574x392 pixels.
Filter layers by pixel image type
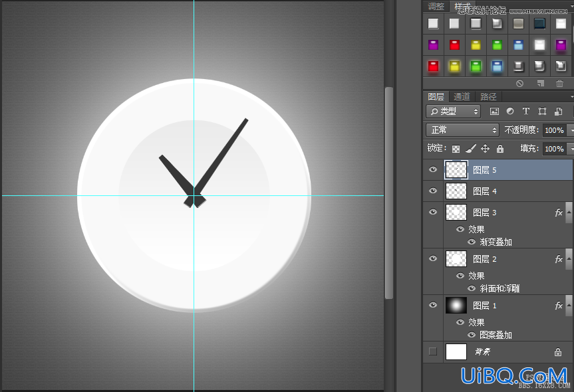(x=494, y=112)
